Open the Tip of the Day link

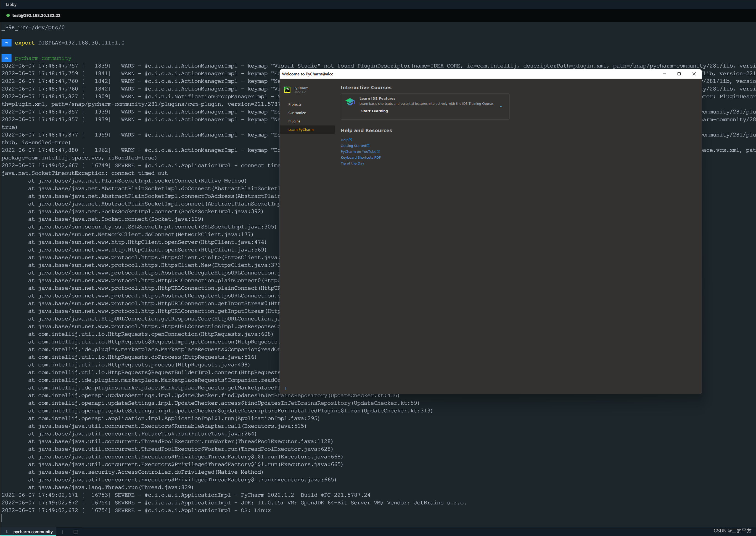pyautogui.click(x=352, y=163)
